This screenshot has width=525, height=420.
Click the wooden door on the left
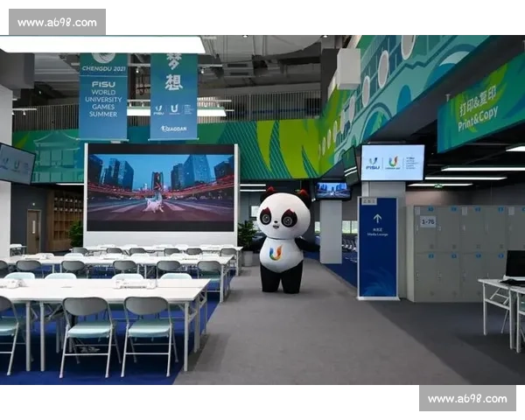coord(33,230)
